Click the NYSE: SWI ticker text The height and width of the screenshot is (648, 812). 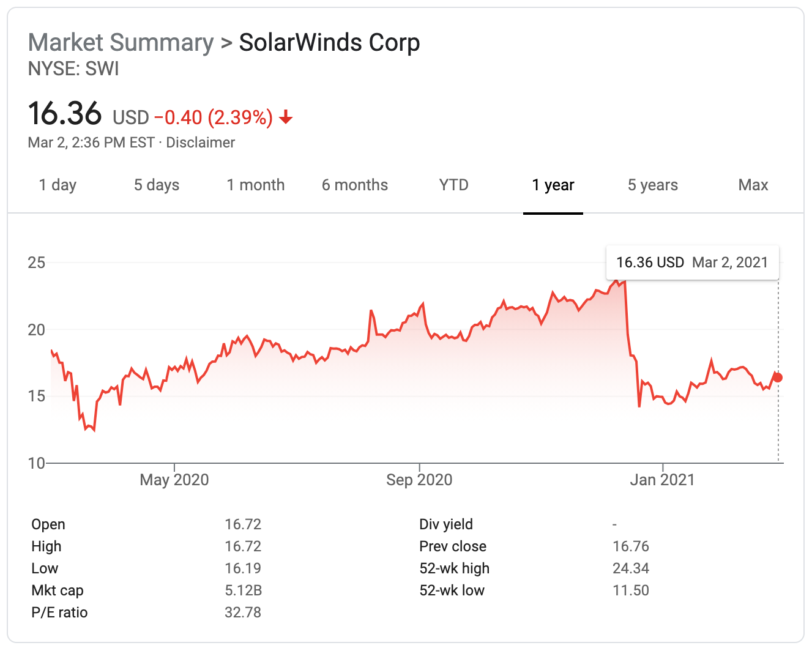(73, 69)
